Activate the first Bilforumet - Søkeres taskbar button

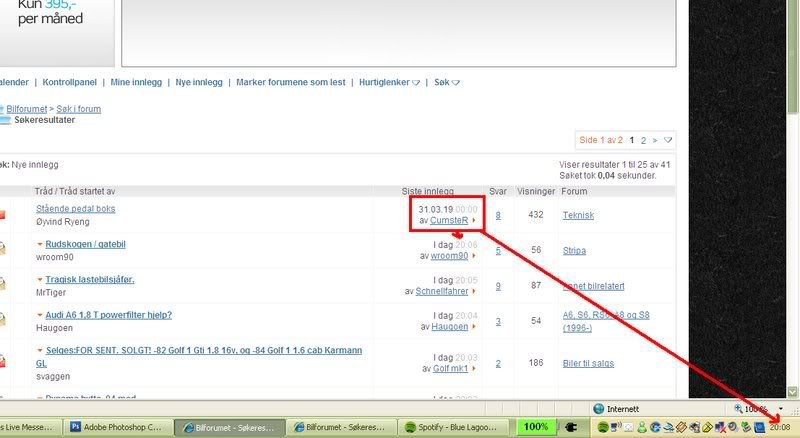click(x=230, y=427)
